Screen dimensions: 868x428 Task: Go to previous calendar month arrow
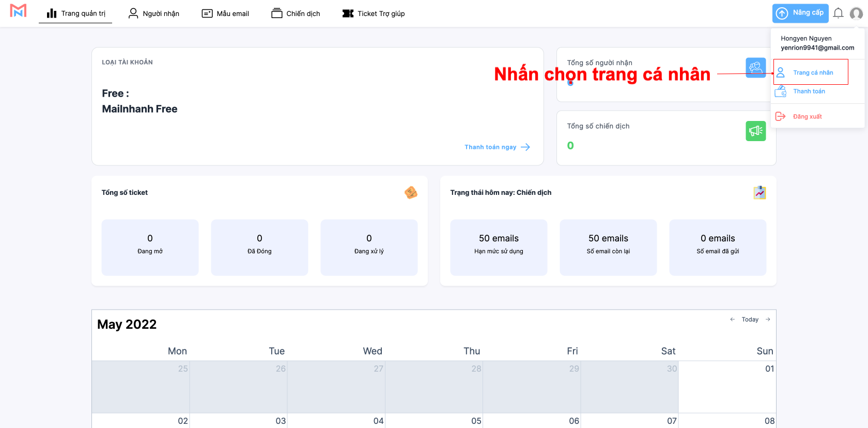(x=732, y=319)
